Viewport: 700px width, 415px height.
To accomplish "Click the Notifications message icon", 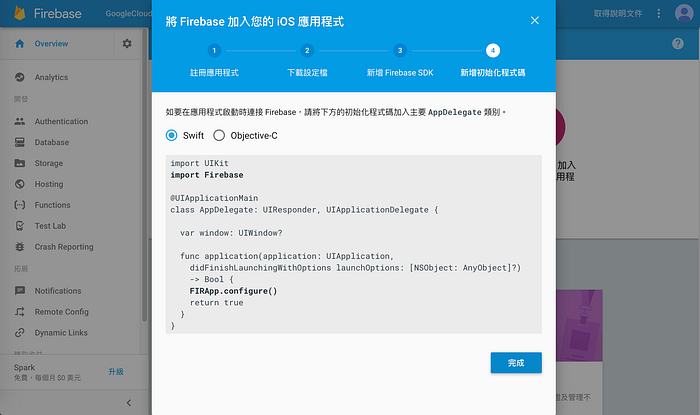I will click(x=20, y=291).
